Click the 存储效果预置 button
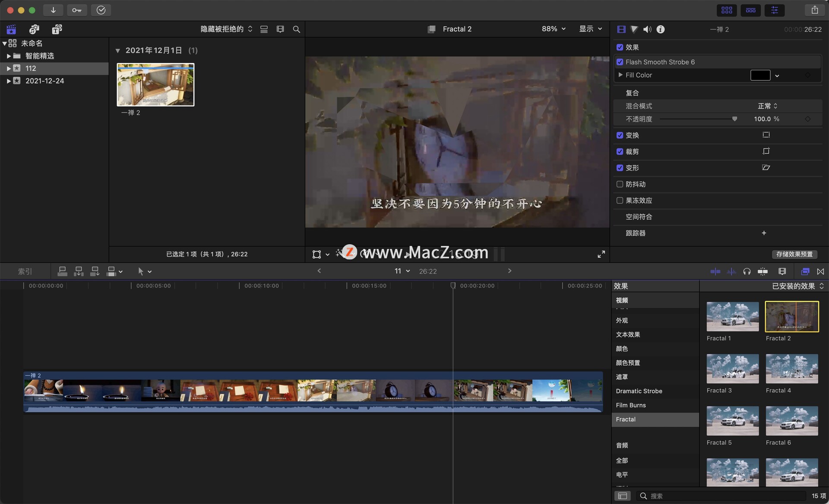Screen dimensions: 829x504 point(794,254)
